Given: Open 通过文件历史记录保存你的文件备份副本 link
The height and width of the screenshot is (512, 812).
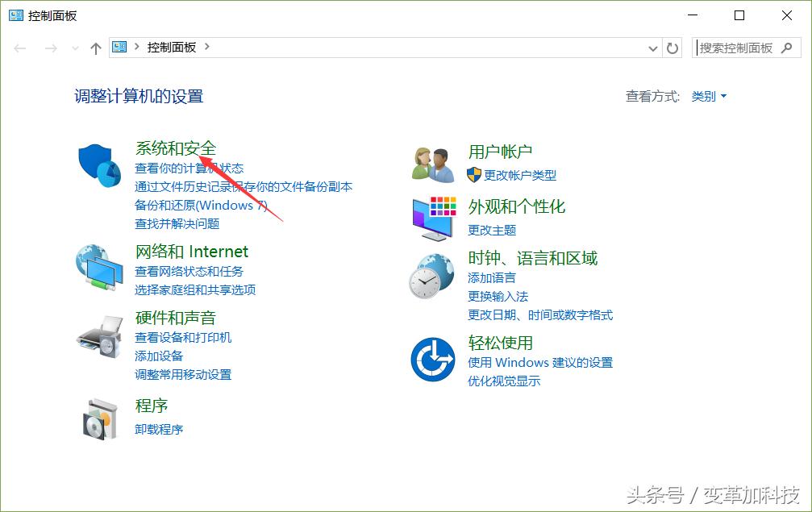Looking at the screenshot, I should pyautogui.click(x=244, y=186).
